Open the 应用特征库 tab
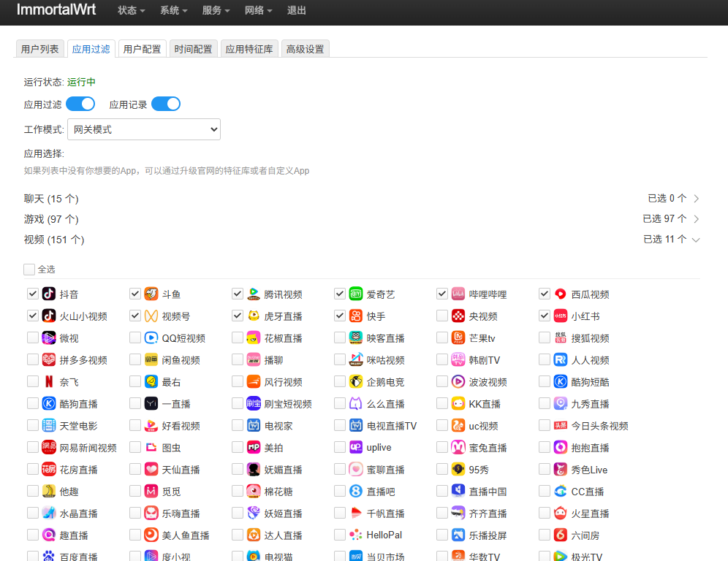 coord(249,49)
